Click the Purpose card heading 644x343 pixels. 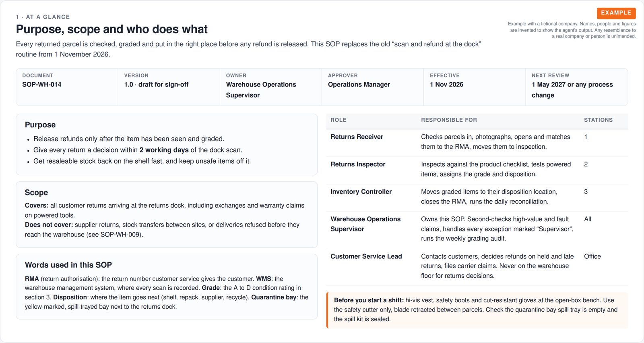click(40, 125)
